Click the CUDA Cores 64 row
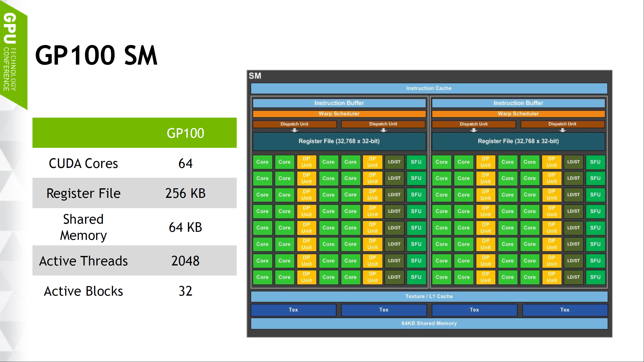644x362 pixels. coord(126,163)
